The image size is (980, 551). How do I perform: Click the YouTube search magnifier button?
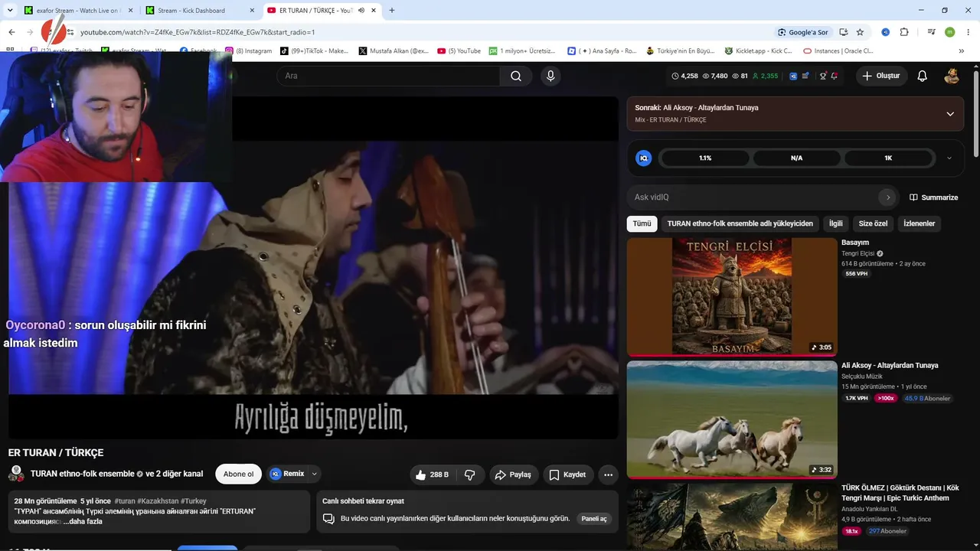[x=516, y=76]
